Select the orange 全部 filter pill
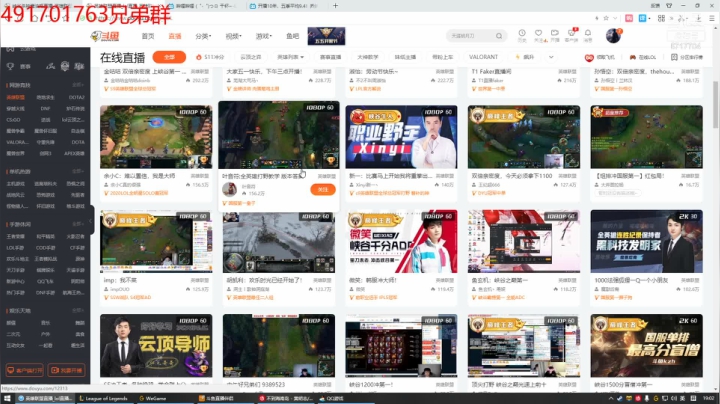This screenshot has width=720, height=404. click(169, 57)
